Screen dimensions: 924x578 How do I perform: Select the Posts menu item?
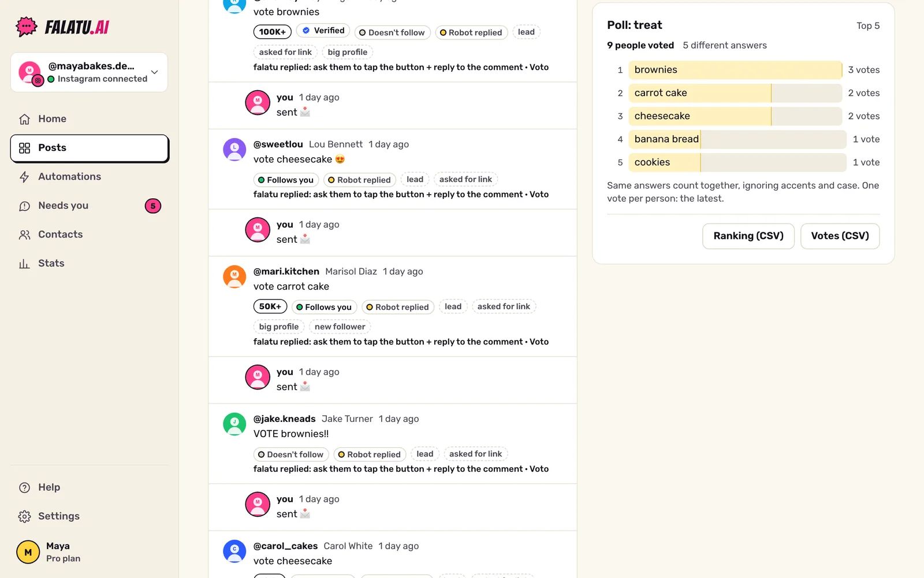90,148
